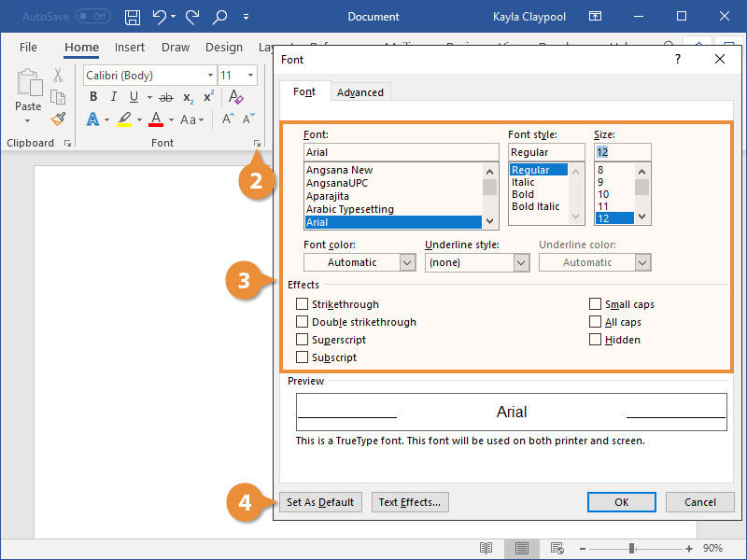Open the ribbon font size dropdown
Viewport: 747px width, 560px height.
click(250, 75)
